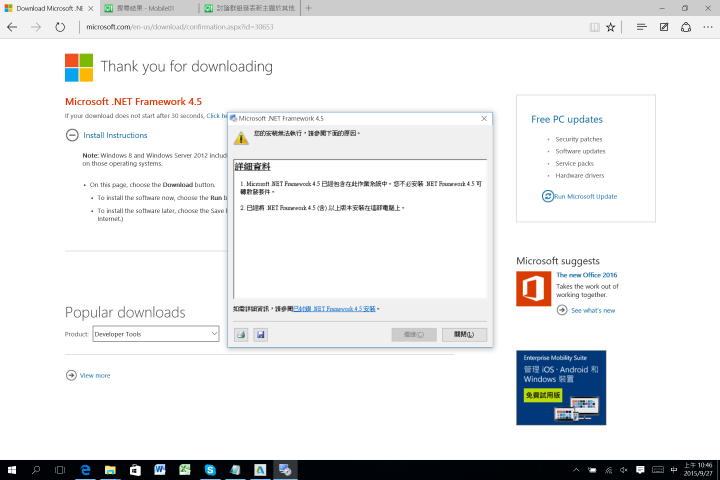The width and height of the screenshot is (720, 480).
Task: Click the network tray icon
Action: 609,470
